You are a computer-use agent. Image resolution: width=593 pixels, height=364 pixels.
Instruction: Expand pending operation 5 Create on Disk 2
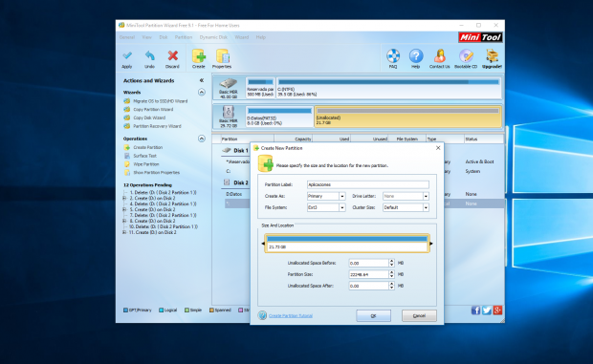point(124,209)
